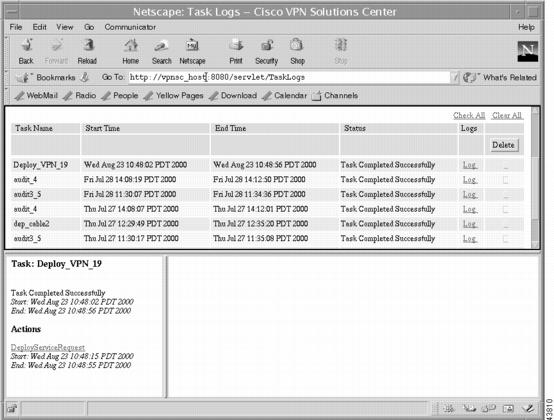This screenshot has height=420, width=554.
Task: Click the Status column header
Action: tap(399, 128)
